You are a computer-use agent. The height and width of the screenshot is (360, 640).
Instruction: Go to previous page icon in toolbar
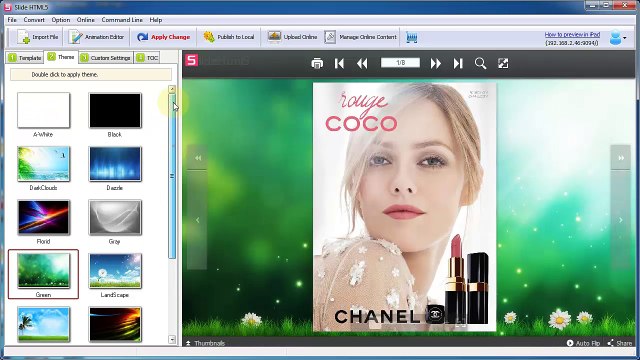[x=362, y=63]
